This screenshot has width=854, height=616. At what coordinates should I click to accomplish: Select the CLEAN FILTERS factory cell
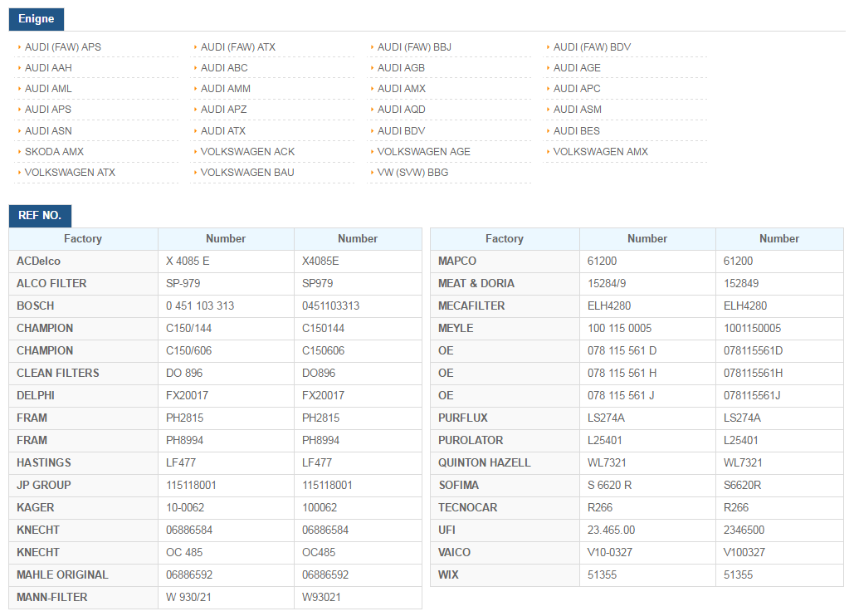83,373
